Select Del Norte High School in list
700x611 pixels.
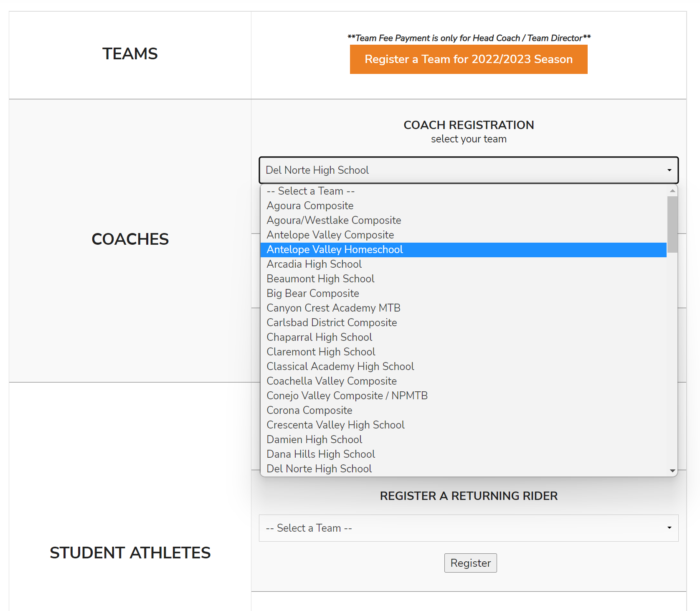pyautogui.click(x=319, y=469)
